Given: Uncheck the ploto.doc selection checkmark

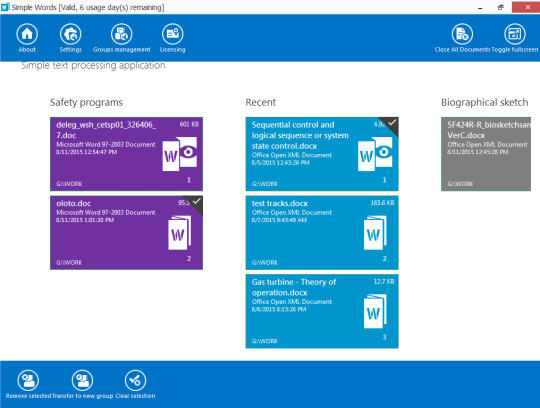Looking at the screenshot, I should pyautogui.click(x=196, y=201).
